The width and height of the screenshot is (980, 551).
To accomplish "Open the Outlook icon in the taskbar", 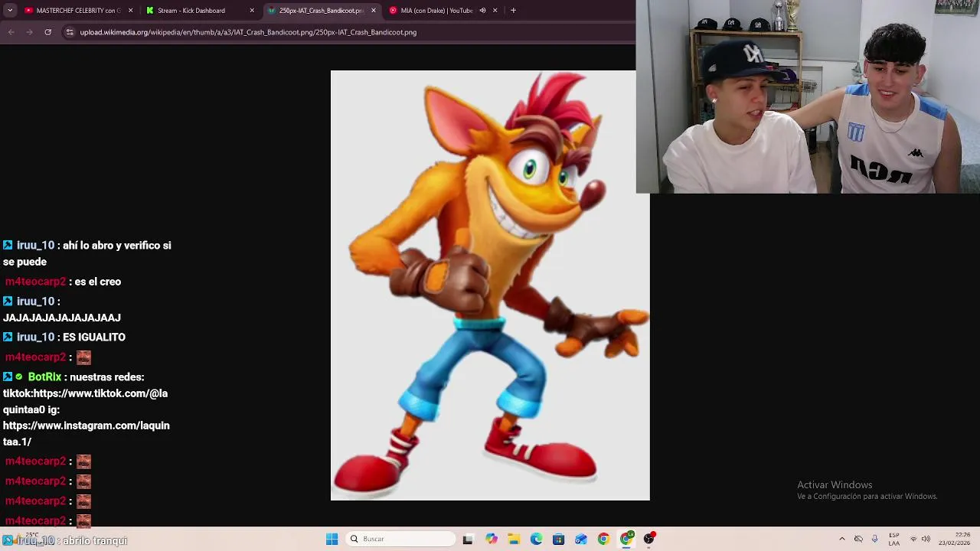I will [581, 539].
